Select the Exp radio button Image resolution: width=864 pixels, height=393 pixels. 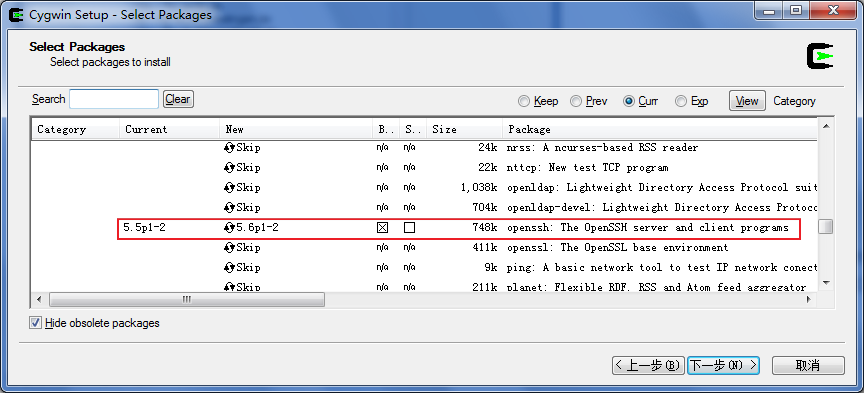click(x=681, y=101)
